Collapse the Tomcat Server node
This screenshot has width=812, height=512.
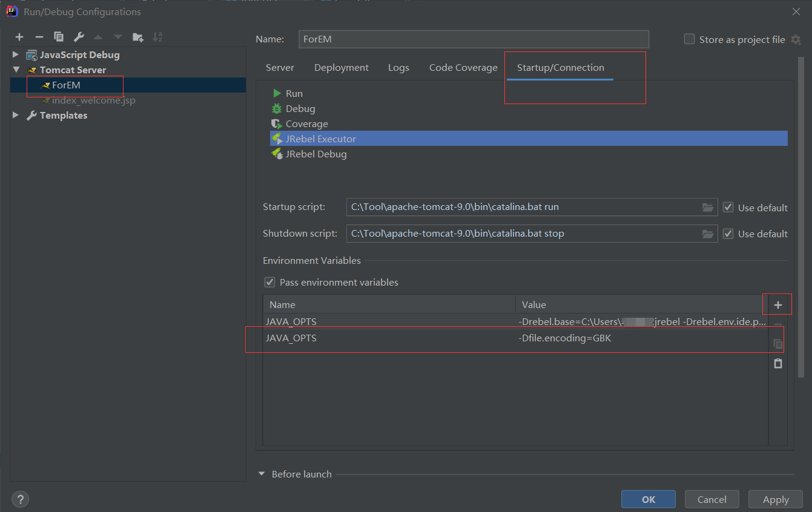16,70
